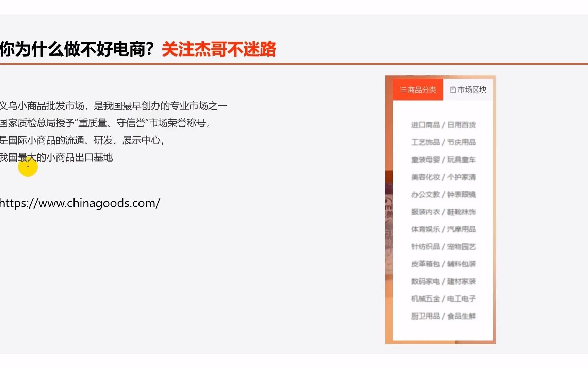
Task: Choose the 宠物园艺 category
Action: coord(461,247)
